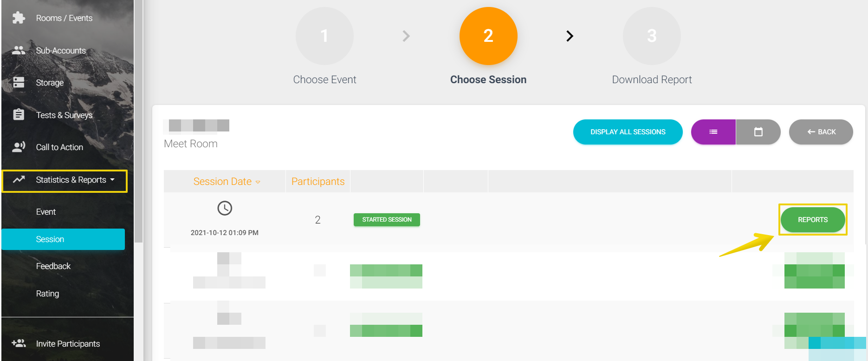Switch to calendar view
Viewport: 868px width, 361px height.
758,132
